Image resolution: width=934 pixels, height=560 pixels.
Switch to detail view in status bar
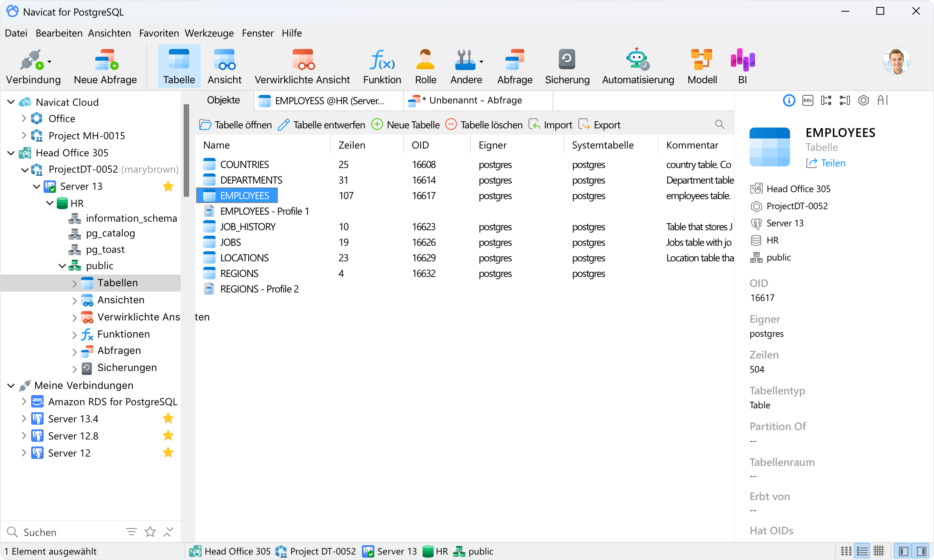pos(862,551)
